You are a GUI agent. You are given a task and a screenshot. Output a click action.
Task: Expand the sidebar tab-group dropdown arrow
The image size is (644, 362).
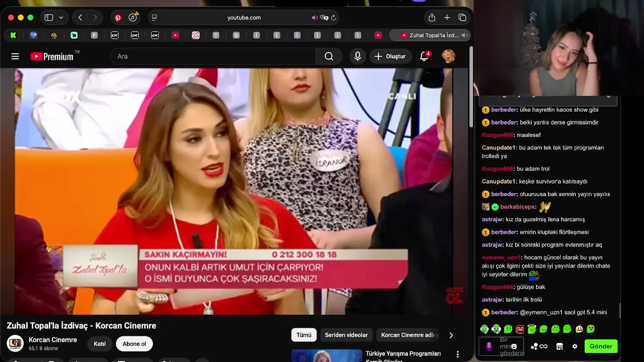point(61,18)
